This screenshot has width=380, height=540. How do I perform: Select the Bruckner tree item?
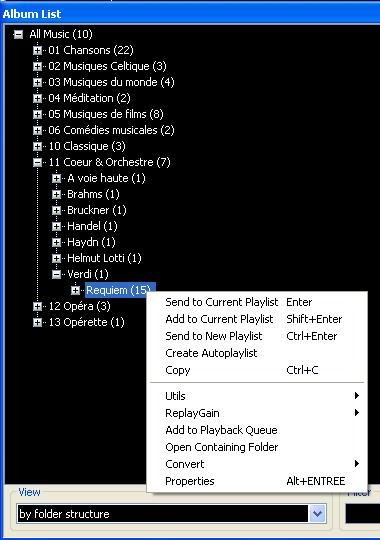(97, 210)
